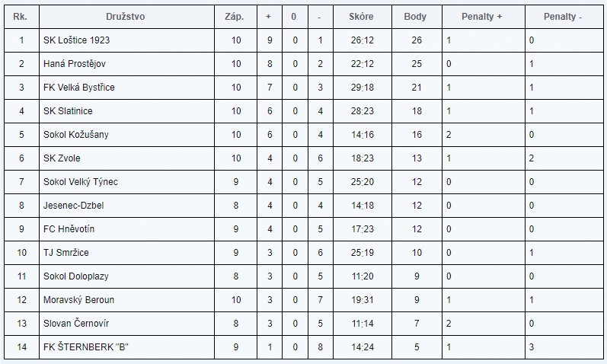Screen dimensions: 607x364
Task: Click on Sokol Velký Týnec
Action: tap(81, 181)
